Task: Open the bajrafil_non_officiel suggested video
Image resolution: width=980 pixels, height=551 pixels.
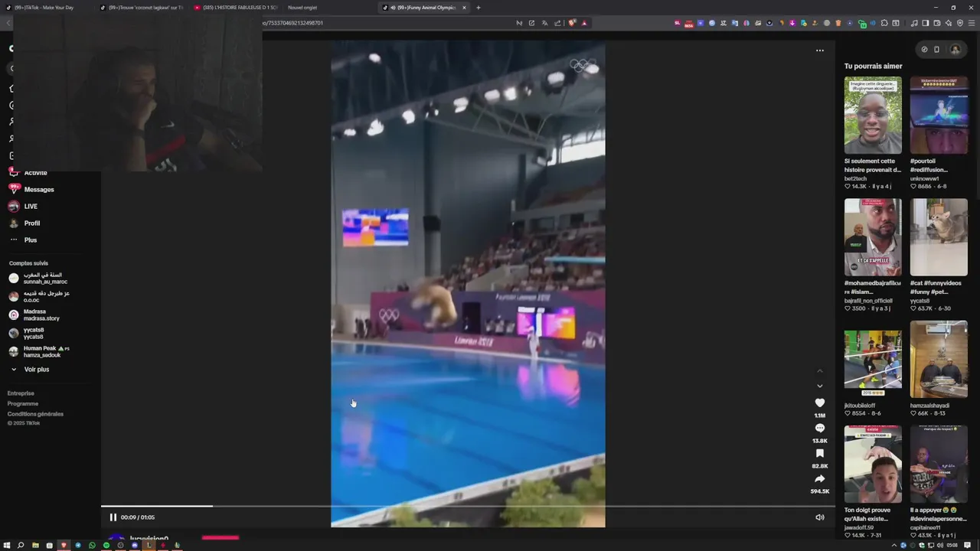Action: pyautogui.click(x=873, y=237)
